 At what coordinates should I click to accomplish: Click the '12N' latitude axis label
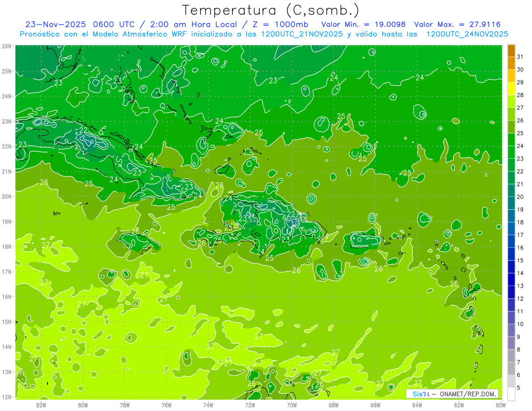click(x=7, y=397)
